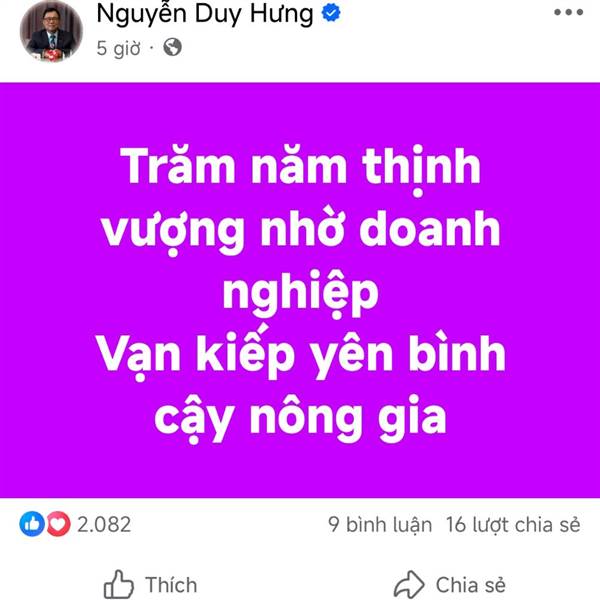Open the '9 bình luận' comments

[380, 525]
